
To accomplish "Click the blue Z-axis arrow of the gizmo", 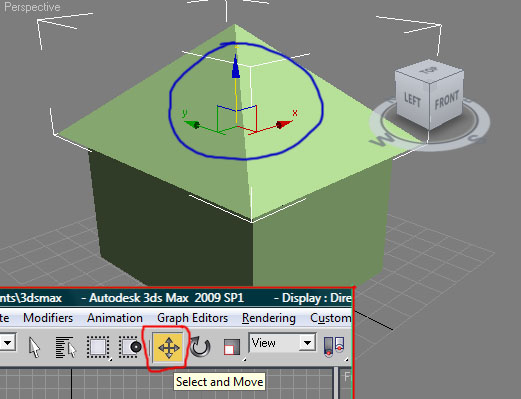I will pos(236,67).
